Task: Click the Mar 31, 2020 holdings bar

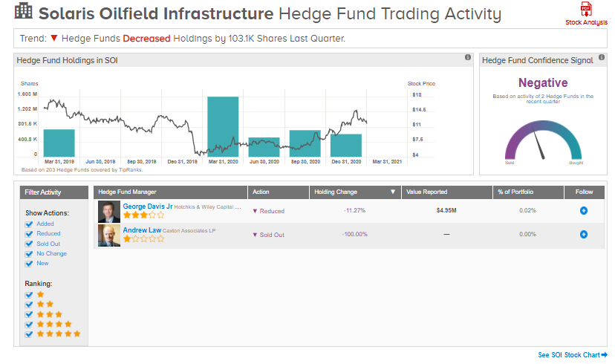Action: click(223, 125)
